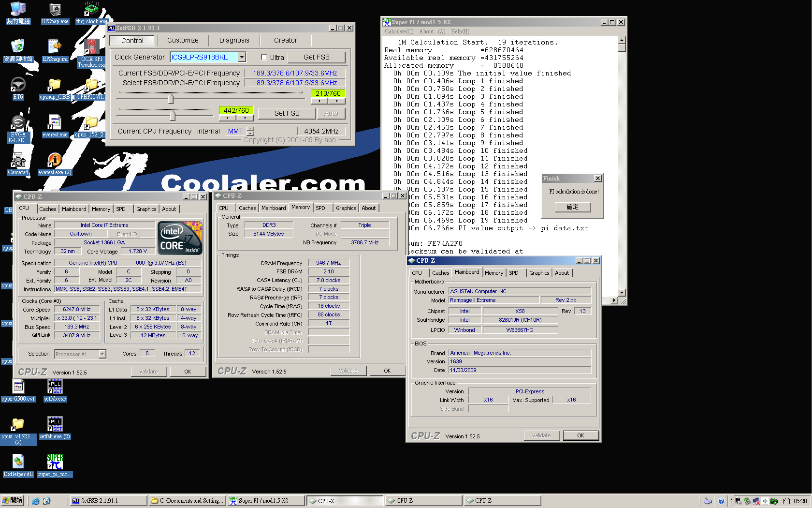Launch setfsb.exe desktop icon
Viewport: 812px width, 508px height.
pos(55,390)
